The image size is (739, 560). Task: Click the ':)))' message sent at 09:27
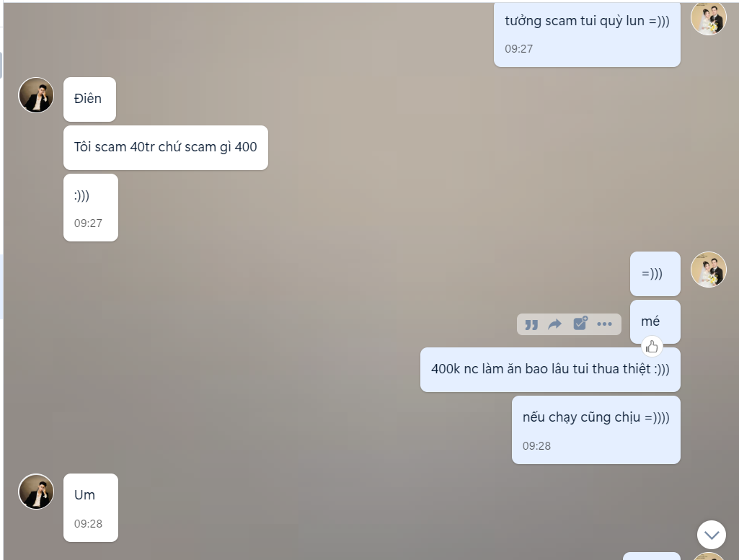91,208
